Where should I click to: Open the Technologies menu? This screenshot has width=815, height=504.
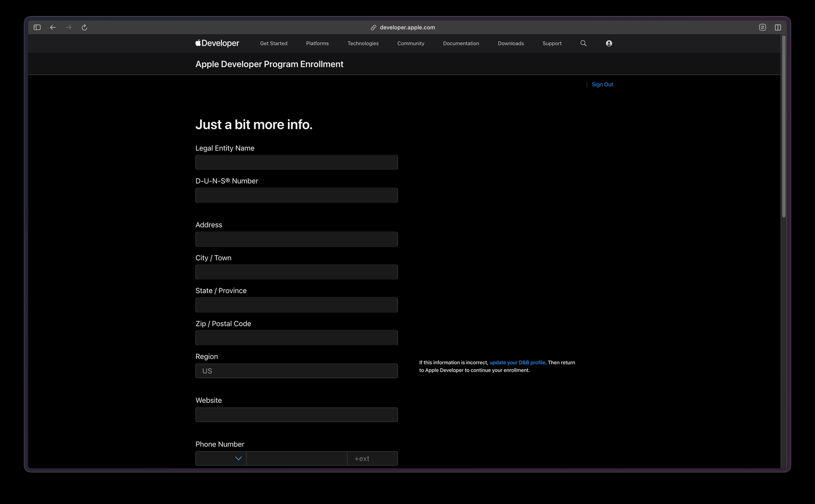click(363, 44)
